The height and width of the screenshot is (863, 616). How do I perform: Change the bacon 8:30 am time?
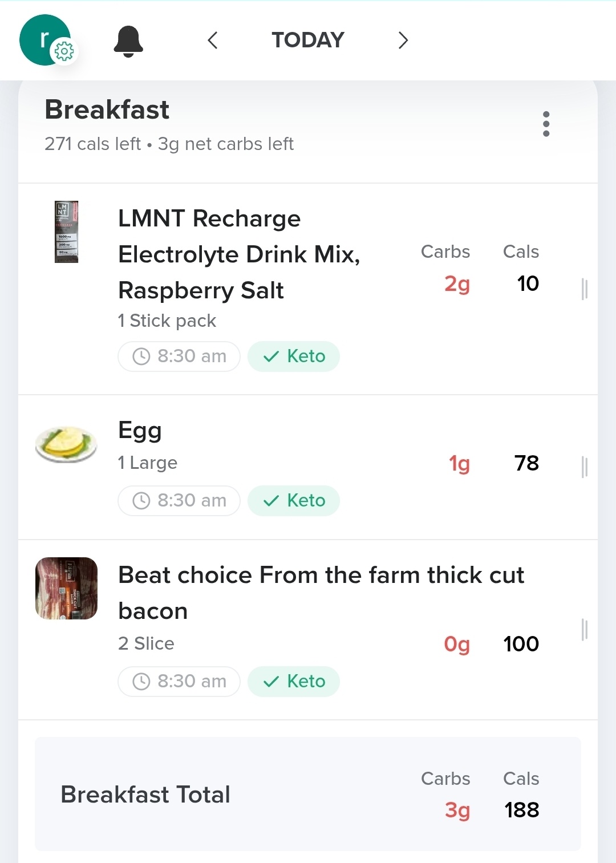[x=179, y=682]
